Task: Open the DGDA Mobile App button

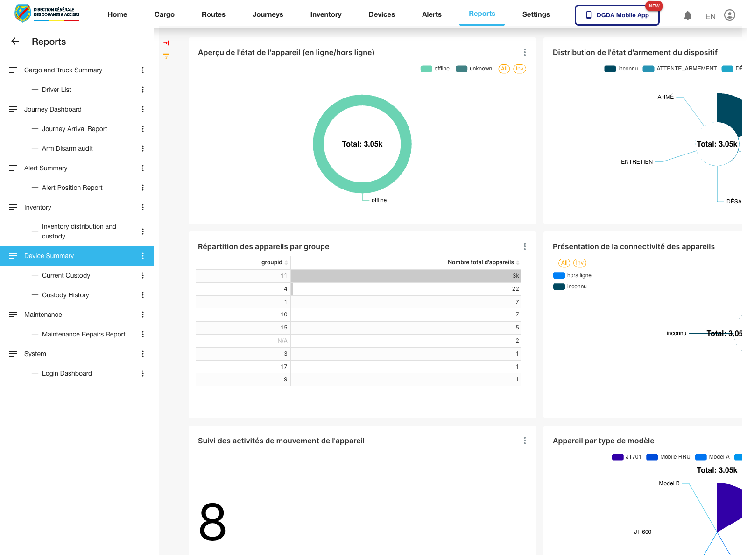Action: [617, 15]
